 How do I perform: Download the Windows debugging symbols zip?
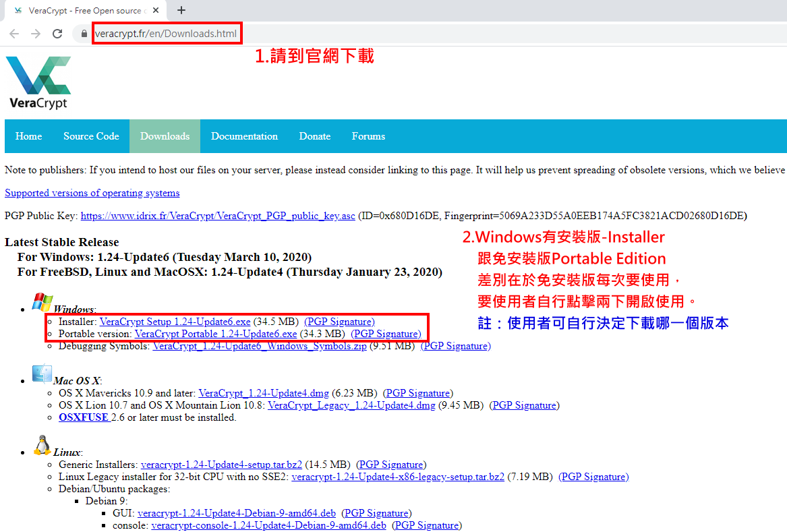coord(260,346)
